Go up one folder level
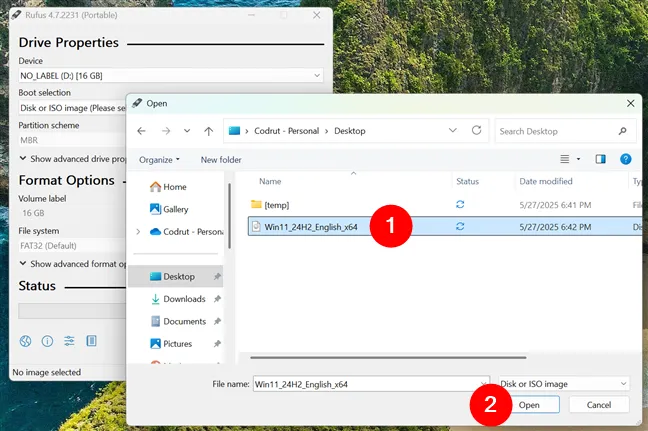Viewport: 648px width, 431px height. (x=209, y=131)
